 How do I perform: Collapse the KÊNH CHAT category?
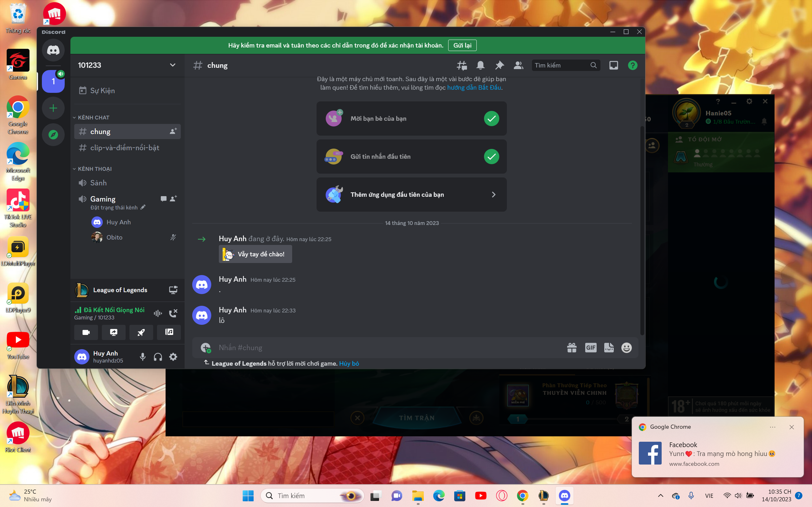coord(93,118)
